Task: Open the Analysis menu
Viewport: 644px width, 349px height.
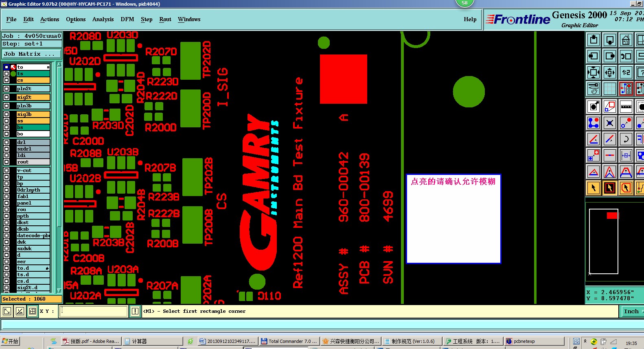Action: (103, 19)
